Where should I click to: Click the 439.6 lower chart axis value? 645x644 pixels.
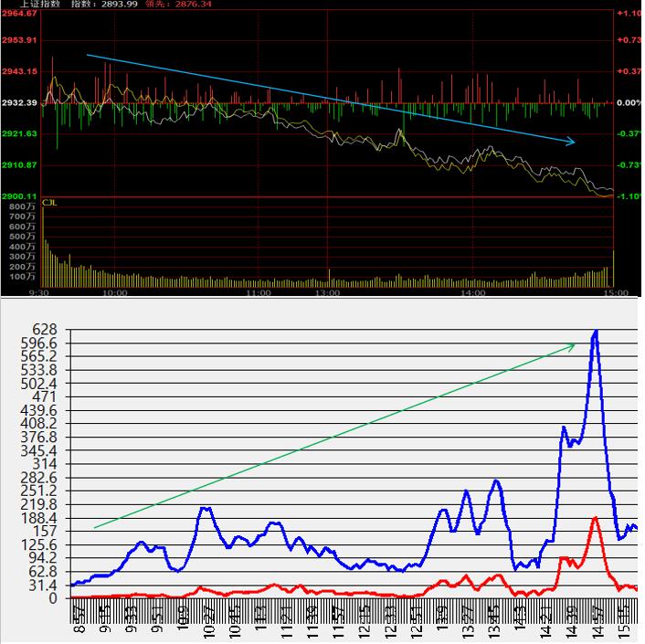point(39,410)
